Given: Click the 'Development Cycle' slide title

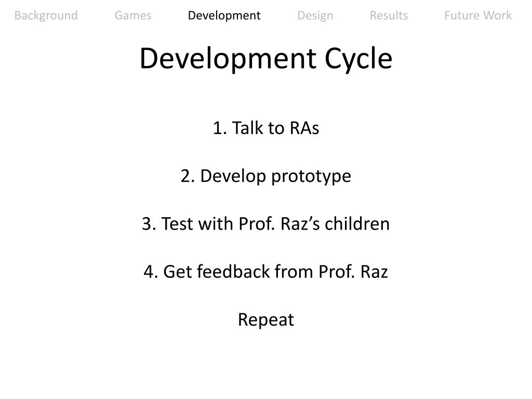Looking at the screenshot, I should (266, 59).
